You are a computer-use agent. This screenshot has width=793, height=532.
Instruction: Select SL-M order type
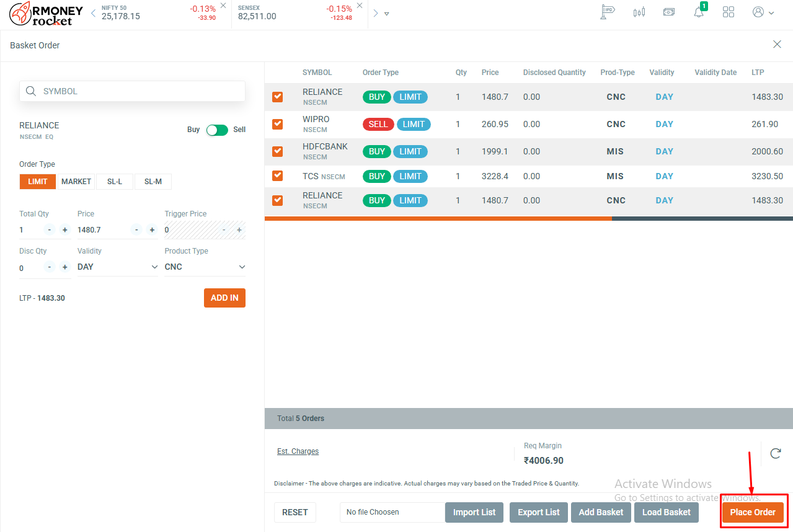click(153, 182)
